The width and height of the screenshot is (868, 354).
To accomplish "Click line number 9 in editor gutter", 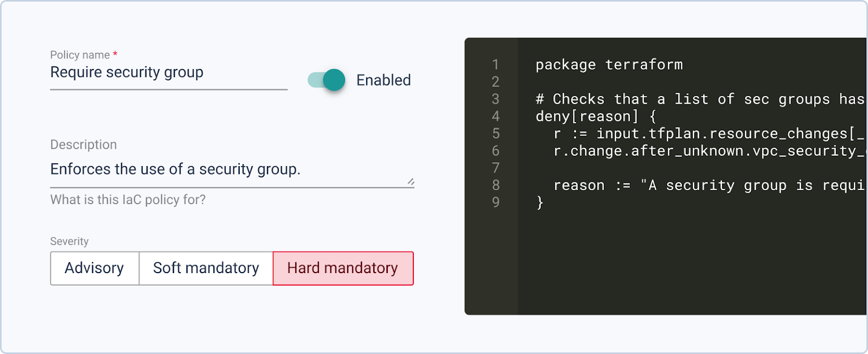I will click(x=495, y=203).
